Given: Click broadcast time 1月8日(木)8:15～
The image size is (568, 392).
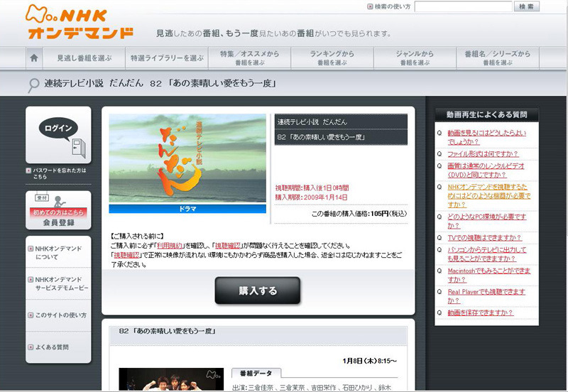Looking at the screenshot, I should point(369,361).
